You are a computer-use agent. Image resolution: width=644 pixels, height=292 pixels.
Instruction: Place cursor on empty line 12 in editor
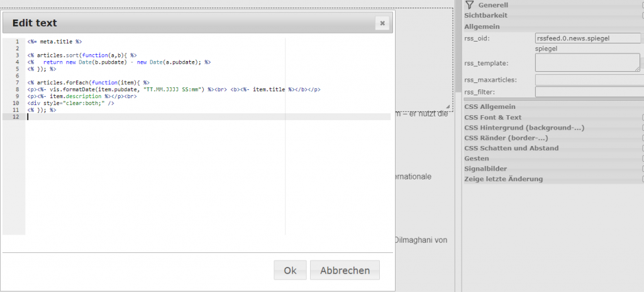pyautogui.click(x=126, y=117)
